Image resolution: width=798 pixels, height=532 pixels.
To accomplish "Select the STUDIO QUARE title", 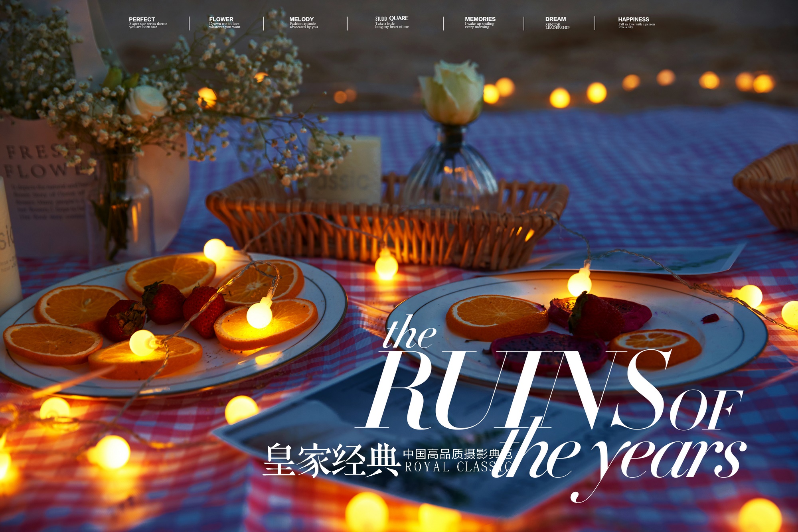I will [391, 18].
